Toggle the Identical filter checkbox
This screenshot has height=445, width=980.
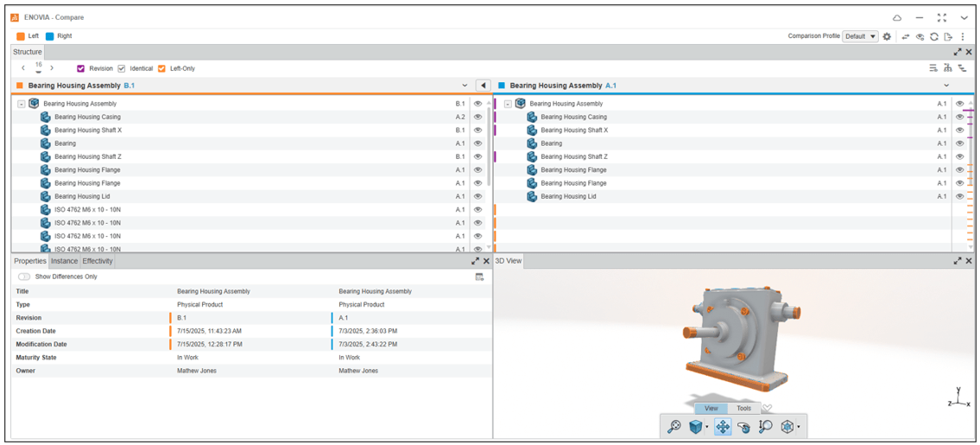tap(122, 68)
